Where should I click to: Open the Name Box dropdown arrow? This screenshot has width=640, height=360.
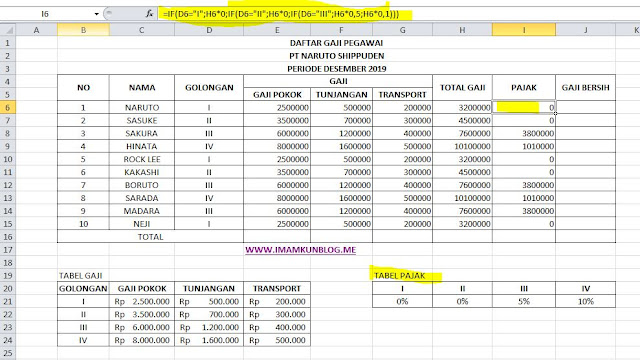point(96,14)
